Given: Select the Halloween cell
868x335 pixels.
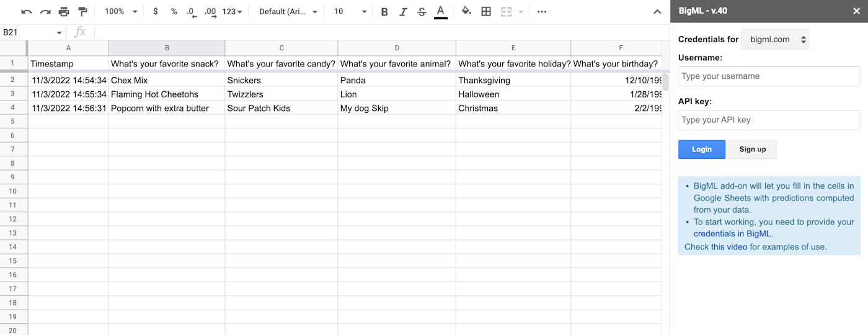Looking at the screenshot, I should coord(513,94).
